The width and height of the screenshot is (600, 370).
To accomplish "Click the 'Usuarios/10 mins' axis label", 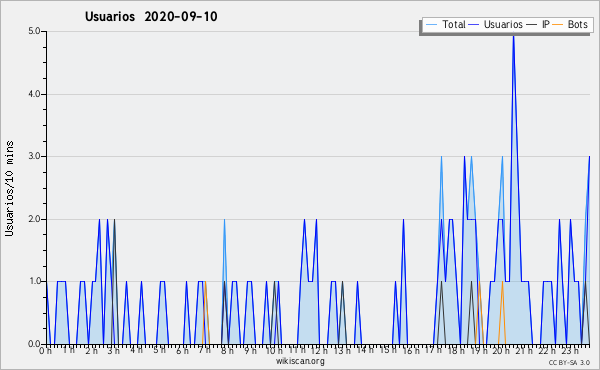I will [9, 189].
